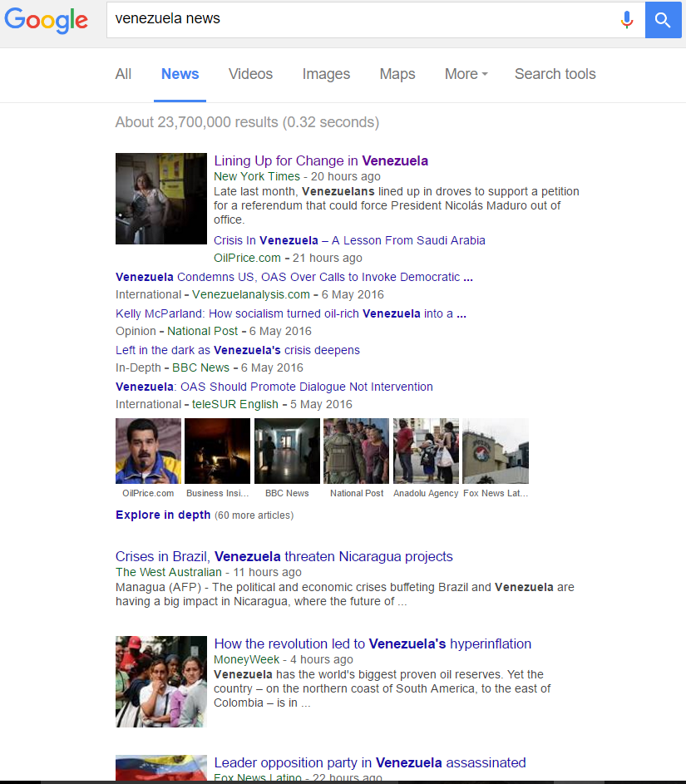The height and width of the screenshot is (784, 686).
Task: Click the Business Insider dark room thumbnail
Action: click(x=218, y=451)
